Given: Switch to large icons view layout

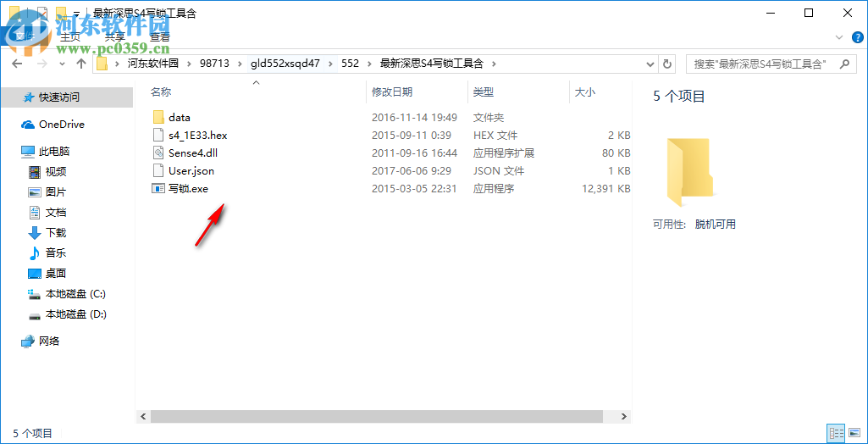Looking at the screenshot, I should (853, 433).
